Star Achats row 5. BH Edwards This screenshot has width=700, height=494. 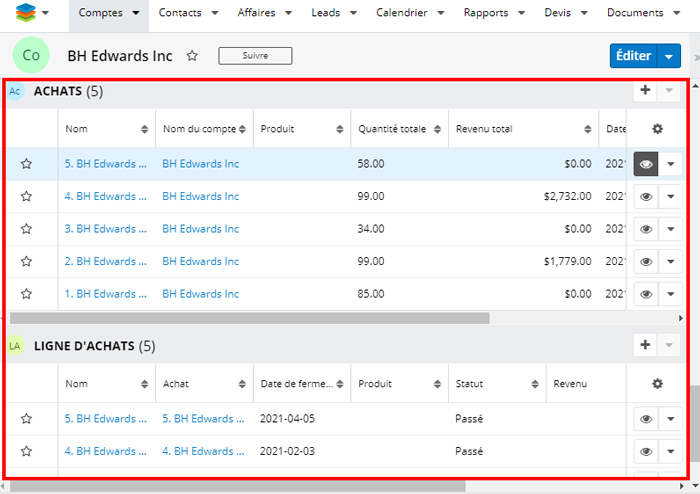[26, 164]
